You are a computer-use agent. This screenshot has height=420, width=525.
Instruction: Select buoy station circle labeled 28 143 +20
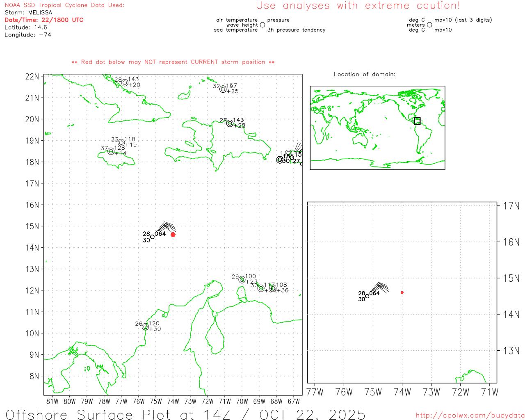point(125,82)
